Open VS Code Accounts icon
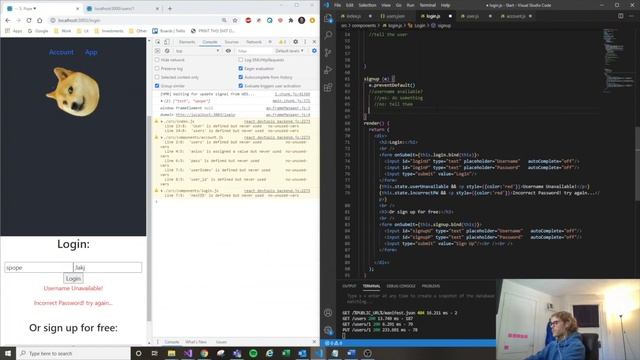640x360 pixels. click(328, 313)
